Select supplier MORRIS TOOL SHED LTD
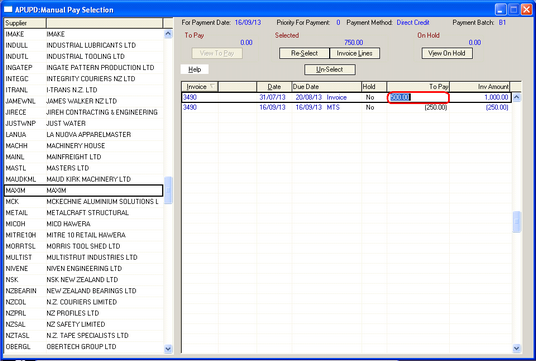The width and height of the screenshot is (536, 361). [x=83, y=246]
